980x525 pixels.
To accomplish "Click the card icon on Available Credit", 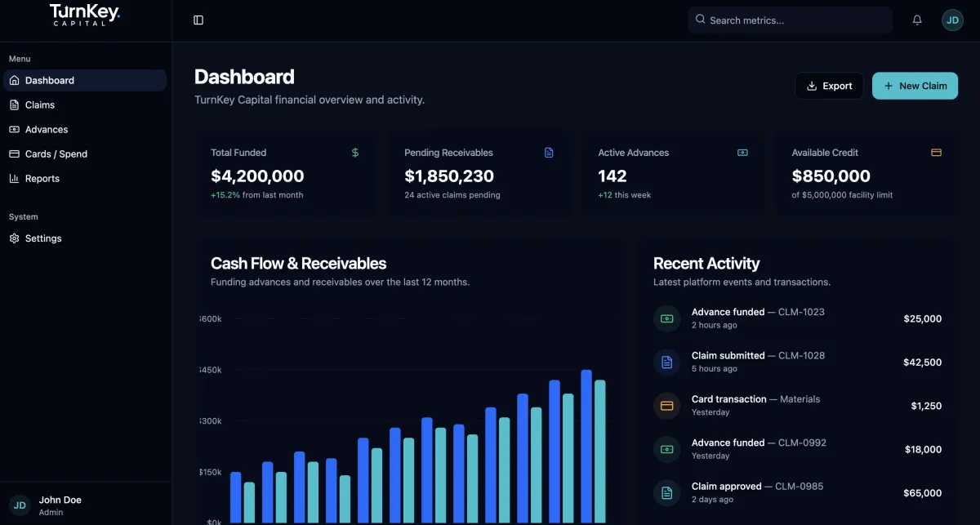I will 936,153.
